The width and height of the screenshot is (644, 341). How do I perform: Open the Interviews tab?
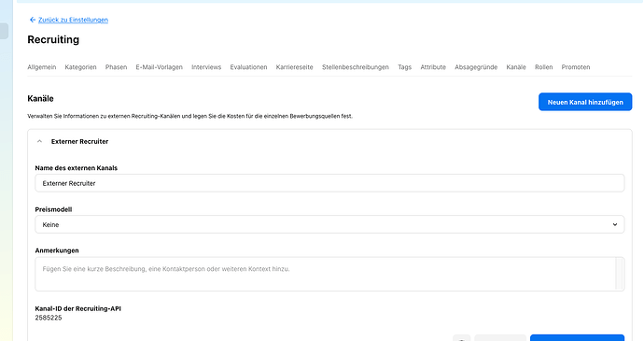206,67
